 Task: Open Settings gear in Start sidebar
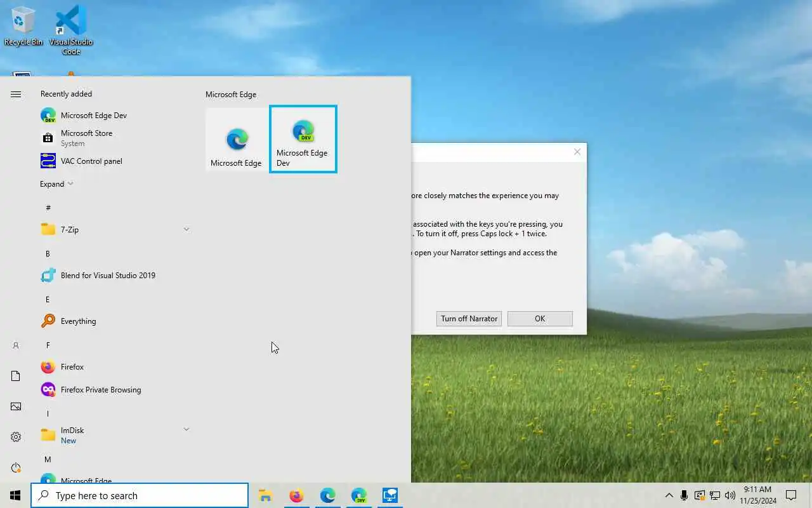(x=16, y=437)
